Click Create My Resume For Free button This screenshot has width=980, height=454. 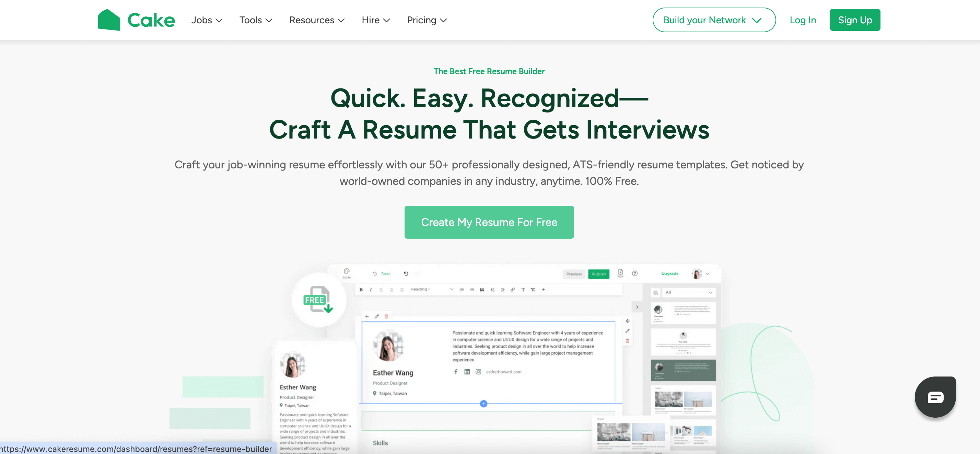489,222
